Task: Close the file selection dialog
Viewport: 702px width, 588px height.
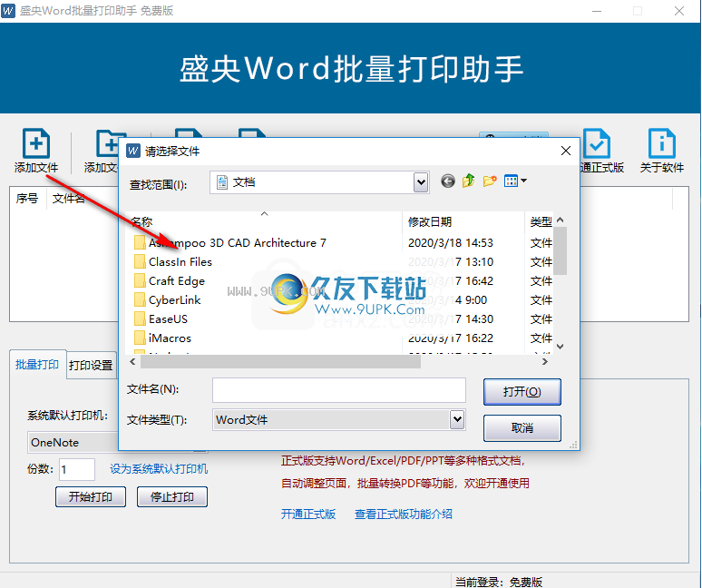Action: [566, 151]
